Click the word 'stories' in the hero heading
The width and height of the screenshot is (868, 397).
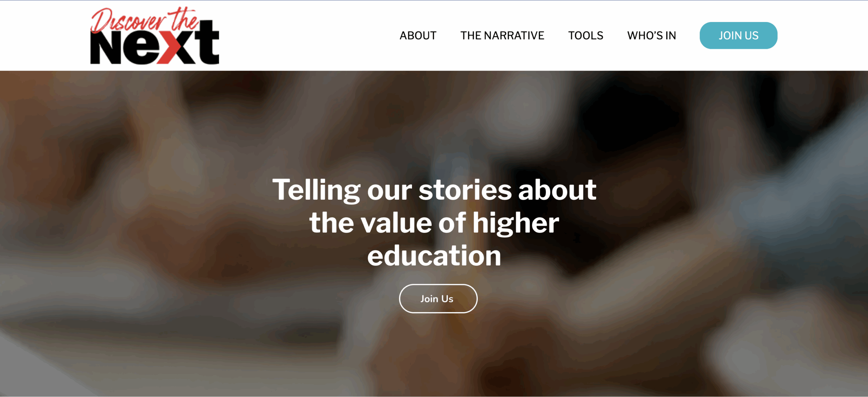(465, 190)
